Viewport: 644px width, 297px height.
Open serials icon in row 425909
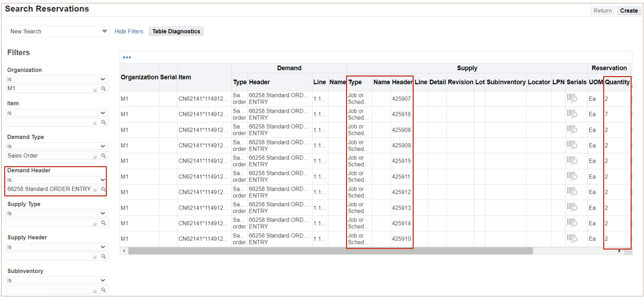[x=572, y=146]
